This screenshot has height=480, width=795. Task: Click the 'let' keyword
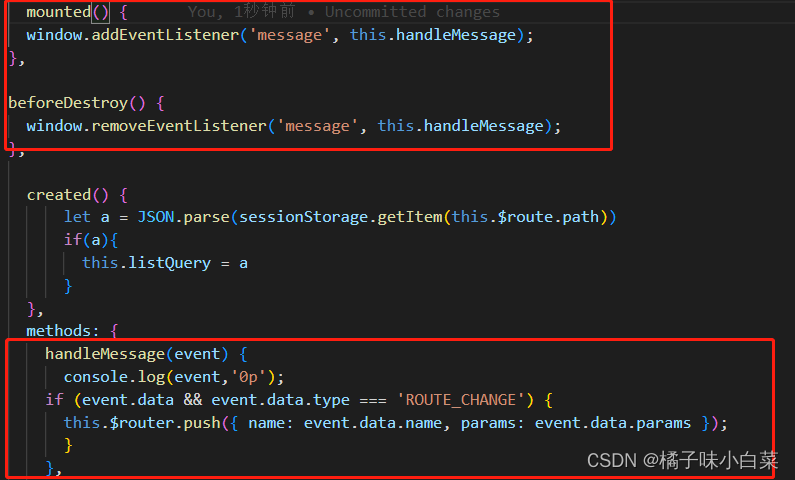[77, 217]
